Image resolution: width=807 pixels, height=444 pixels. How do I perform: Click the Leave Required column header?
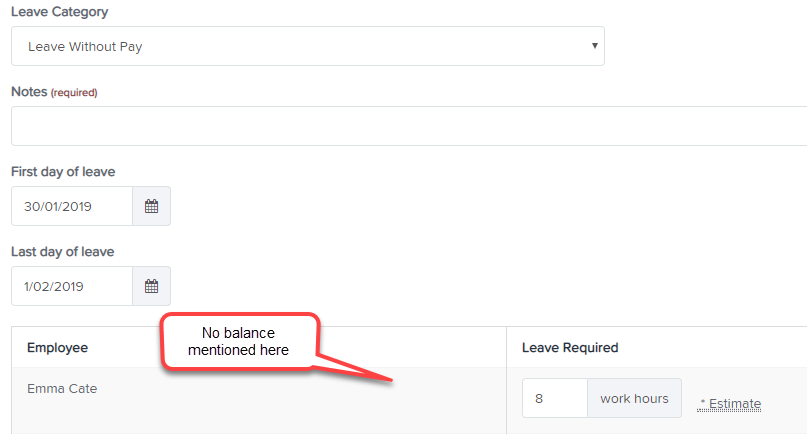[x=570, y=348]
